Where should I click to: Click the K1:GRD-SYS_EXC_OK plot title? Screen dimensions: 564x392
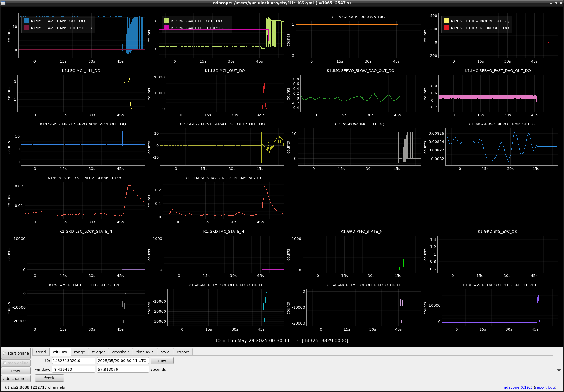click(x=497, y=231)
